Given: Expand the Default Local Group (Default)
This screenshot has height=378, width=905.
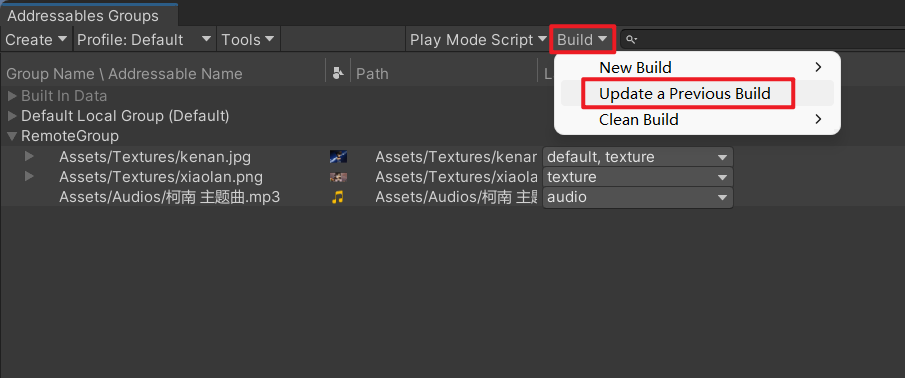Looking at the screenshot, I should tap(12, 116).
